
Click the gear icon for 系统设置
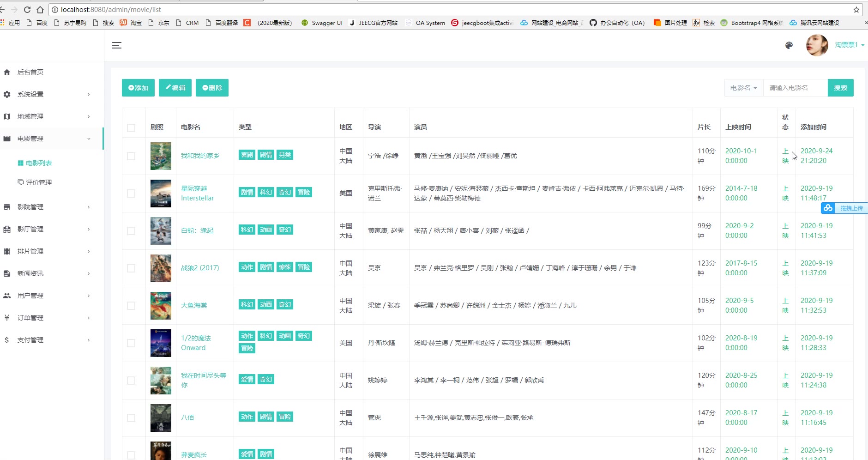click(x=7, y=94)
